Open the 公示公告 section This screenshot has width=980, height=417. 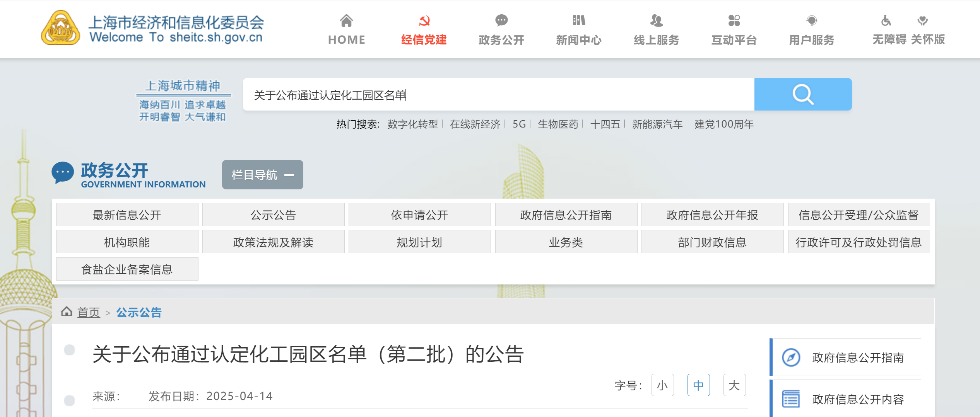(273, 214)
